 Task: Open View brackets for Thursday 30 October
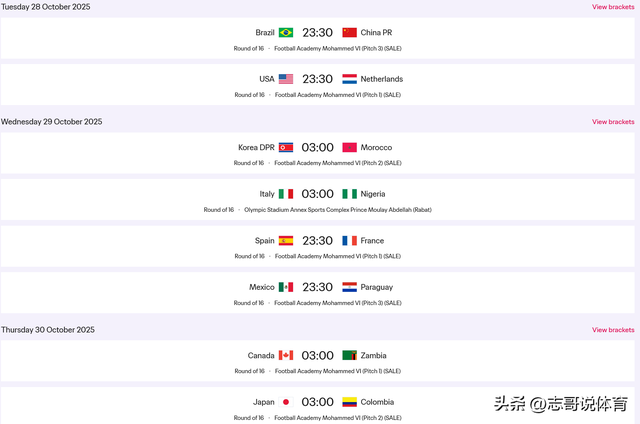coord(613,330)
